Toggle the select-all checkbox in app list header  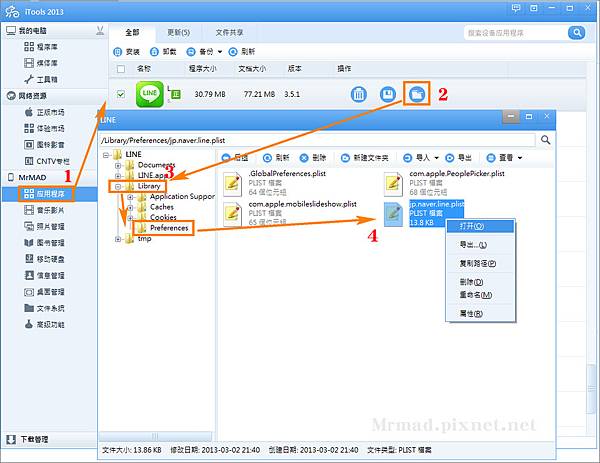click(121, 69)
